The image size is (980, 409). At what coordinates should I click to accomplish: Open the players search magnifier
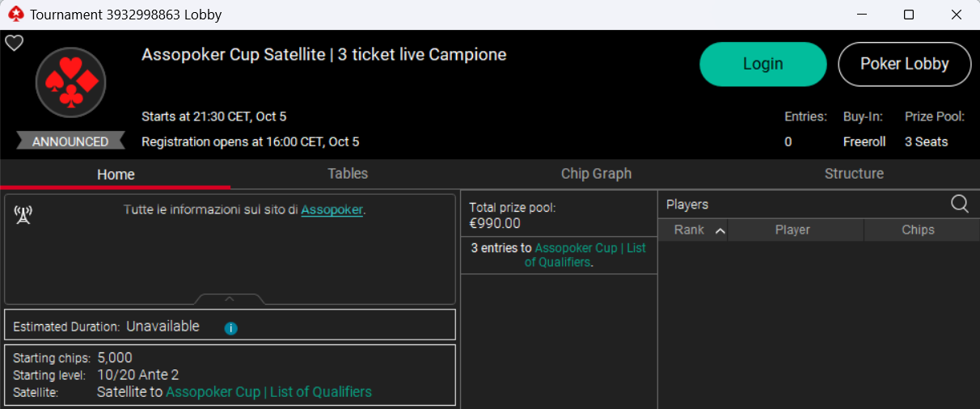[959, 204]
